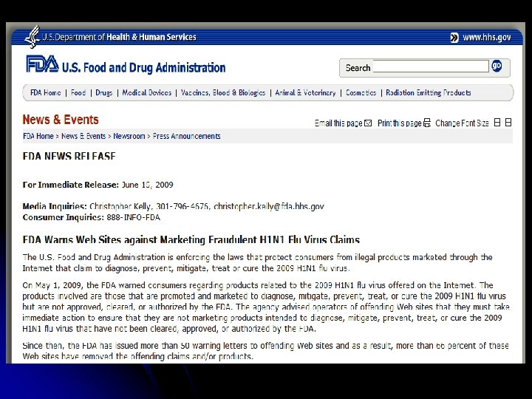Screen dimensions: 532x399
Task: Click Change Font Size label
Action: pos(462,123)
